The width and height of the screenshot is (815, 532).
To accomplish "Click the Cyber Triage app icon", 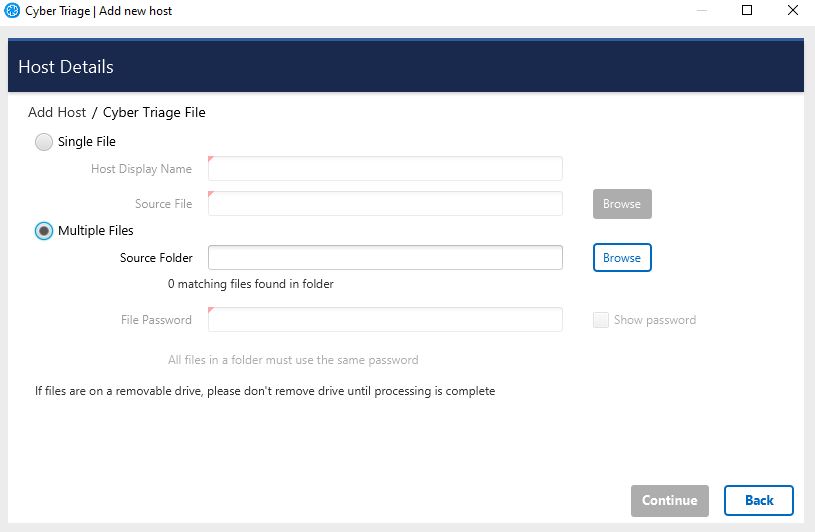I will point(12,10).
